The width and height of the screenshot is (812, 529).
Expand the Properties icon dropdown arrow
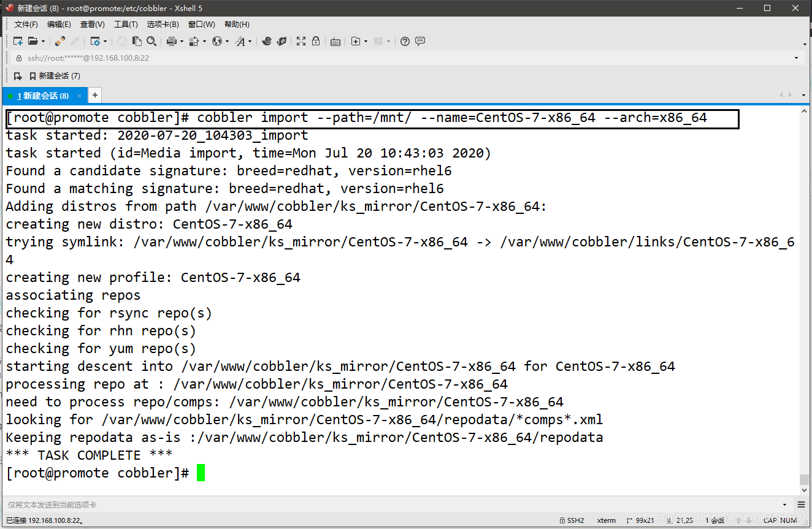point(105,42)
